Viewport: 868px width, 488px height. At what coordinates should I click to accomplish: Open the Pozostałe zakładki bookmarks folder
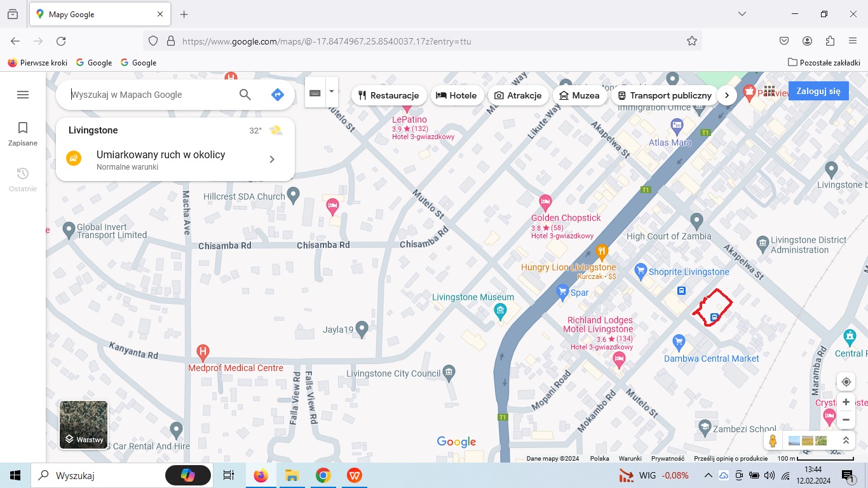coord(824,62)
